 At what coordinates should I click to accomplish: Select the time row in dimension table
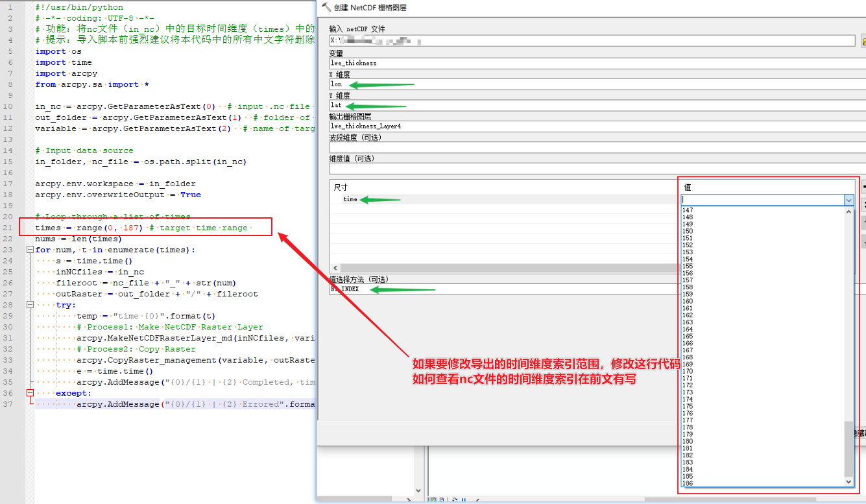[x=505, y=199]
